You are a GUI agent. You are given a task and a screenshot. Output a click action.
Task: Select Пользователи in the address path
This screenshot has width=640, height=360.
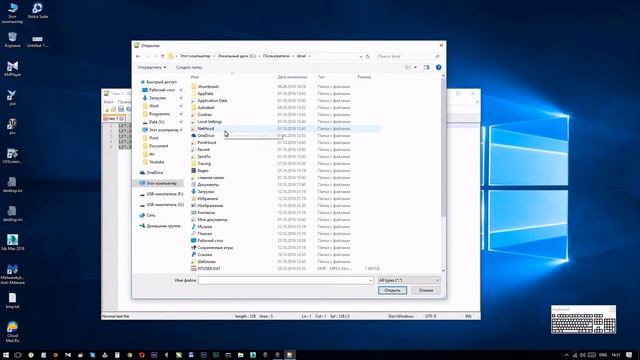[276, 56]
